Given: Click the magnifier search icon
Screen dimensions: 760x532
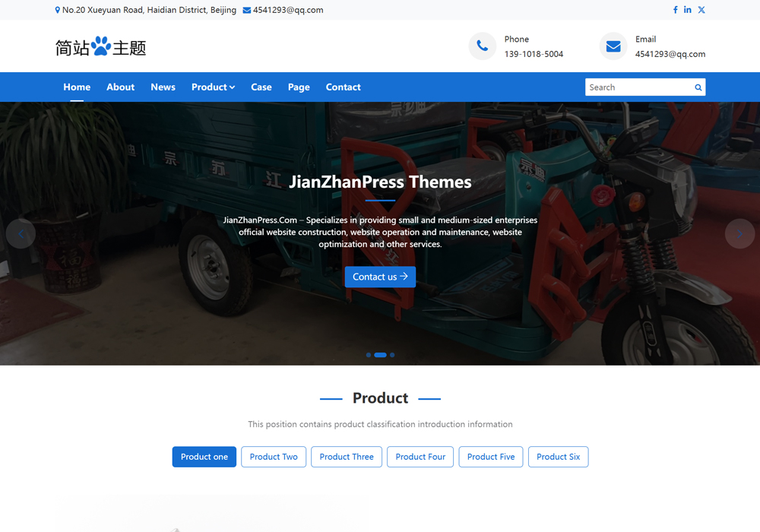Looking at the screenshot, I should (x=698, y=87).
